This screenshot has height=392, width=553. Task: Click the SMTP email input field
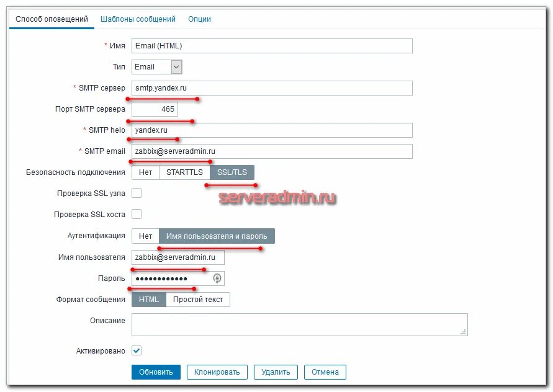272,151
